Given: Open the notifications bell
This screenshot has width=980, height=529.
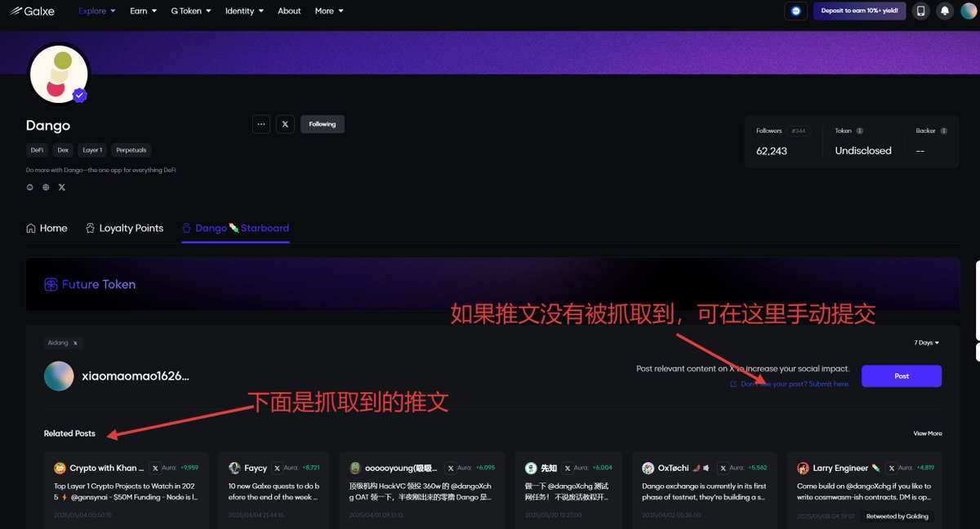Looking at the screenshot, I should coord(945,11).
